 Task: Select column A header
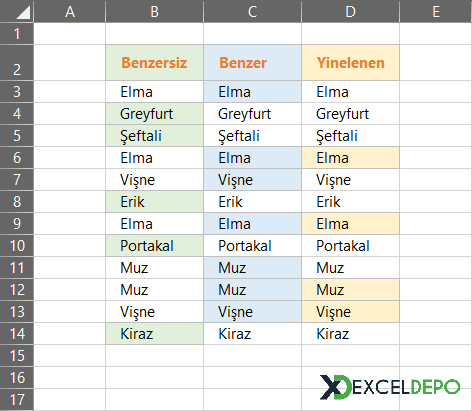(69, 11)
